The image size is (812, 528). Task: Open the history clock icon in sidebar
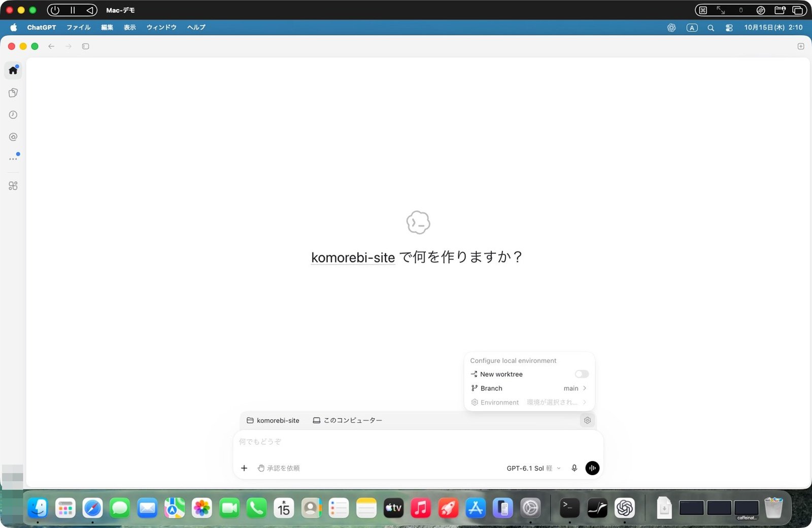pyautogui.click(x=13, y=115)
